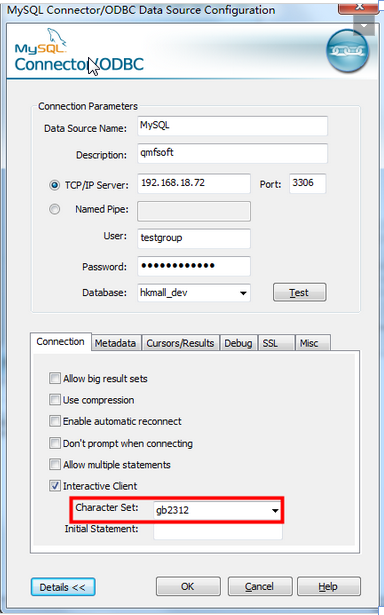This screenshot has width=384, height=615.
Task: Select the Named Pipe radio button
Action: point(55,209)
